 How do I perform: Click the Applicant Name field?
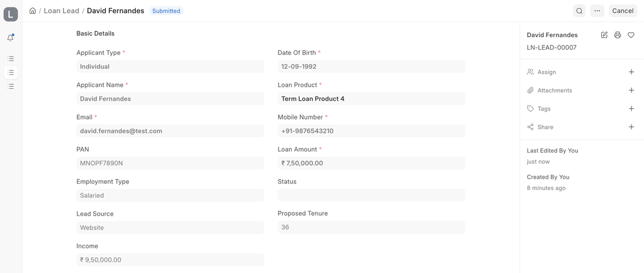tap(170, 99)
